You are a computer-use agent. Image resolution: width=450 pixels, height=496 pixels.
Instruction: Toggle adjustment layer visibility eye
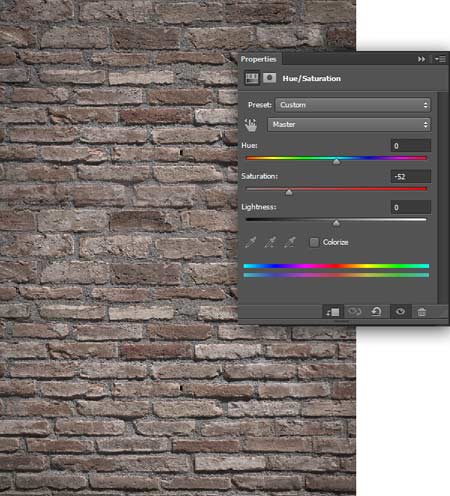pos(400,312)
